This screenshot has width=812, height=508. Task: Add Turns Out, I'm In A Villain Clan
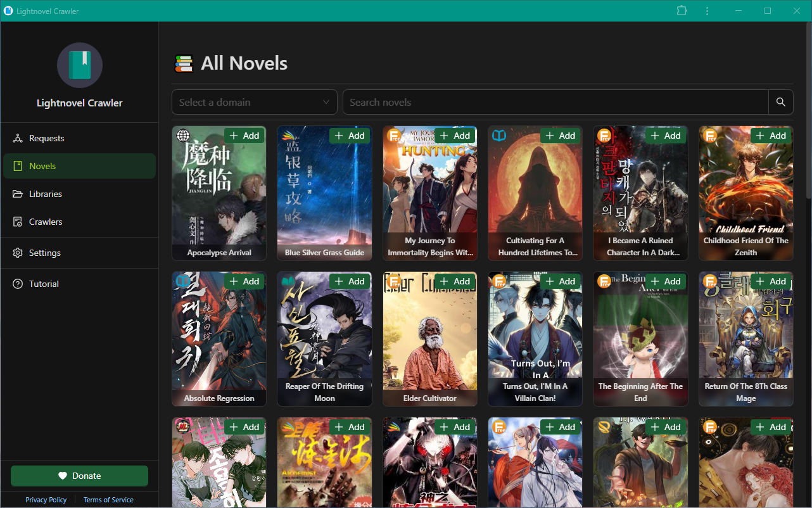561,281
